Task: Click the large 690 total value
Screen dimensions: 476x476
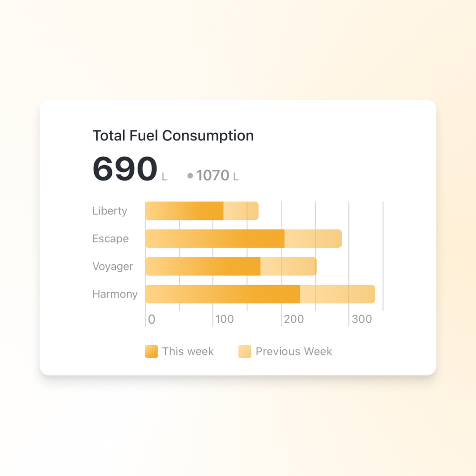Action: pyautogui.click(x=125, y=169)
